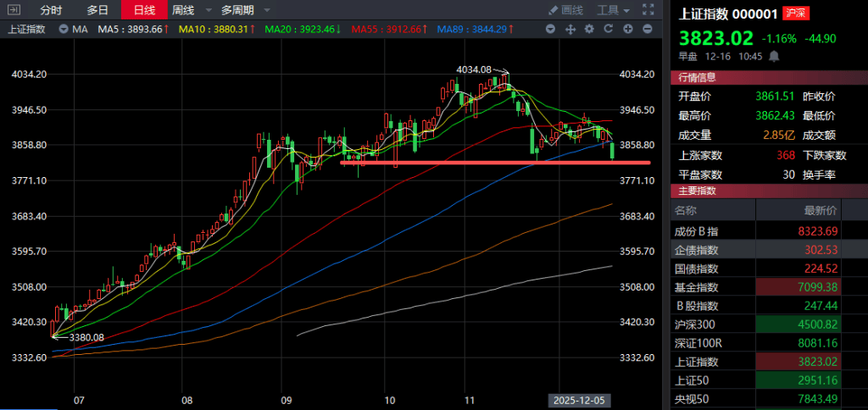Image resolution: width=868 pixels, height=410 pixels.
Task: Click the 2025-12-05 date marker
Action: click(576, 399)
